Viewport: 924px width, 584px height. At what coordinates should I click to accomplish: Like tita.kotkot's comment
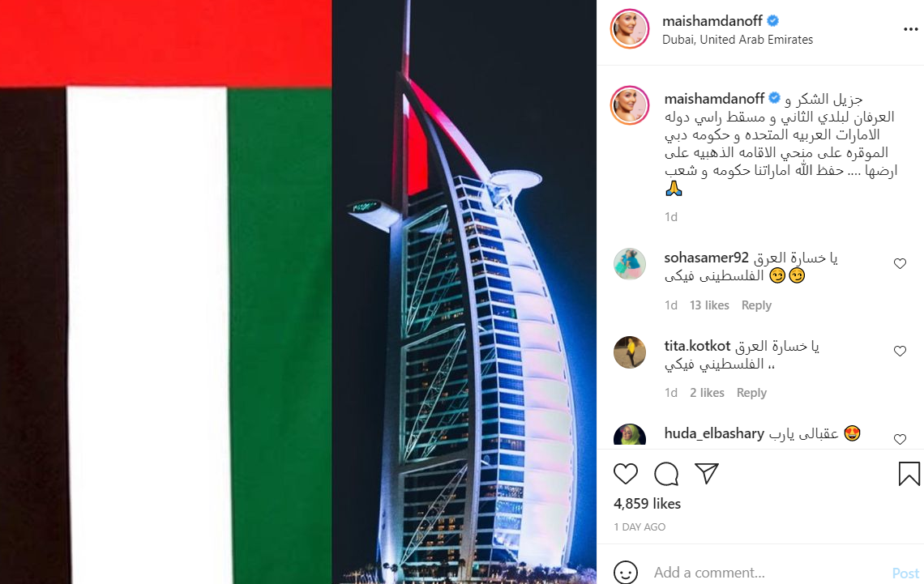899,352
